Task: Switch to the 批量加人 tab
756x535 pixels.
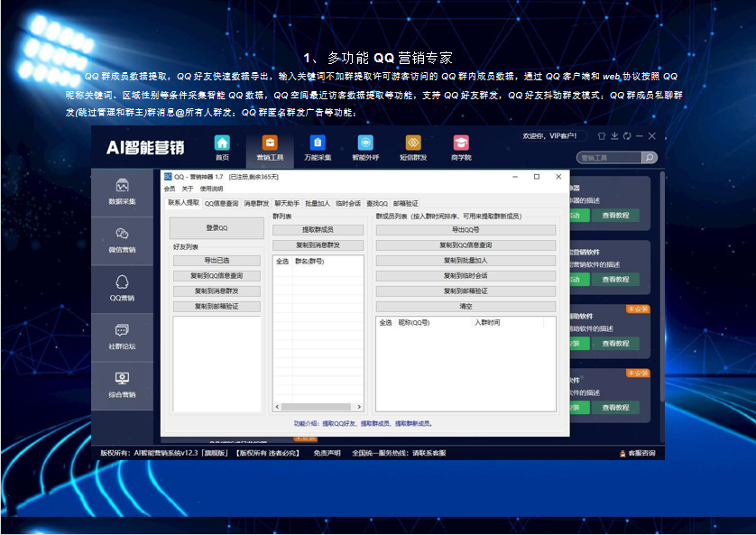Action: click(318, 203)
